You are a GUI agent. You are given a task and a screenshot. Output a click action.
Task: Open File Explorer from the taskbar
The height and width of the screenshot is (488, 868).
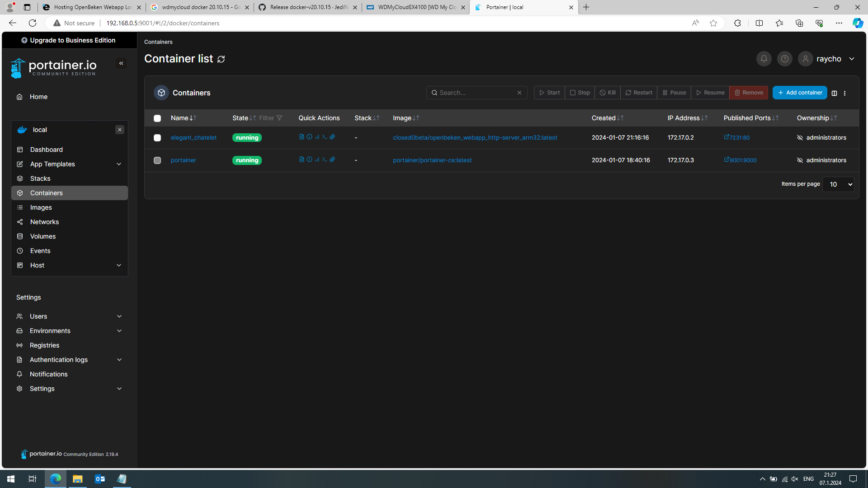(78, 479)
